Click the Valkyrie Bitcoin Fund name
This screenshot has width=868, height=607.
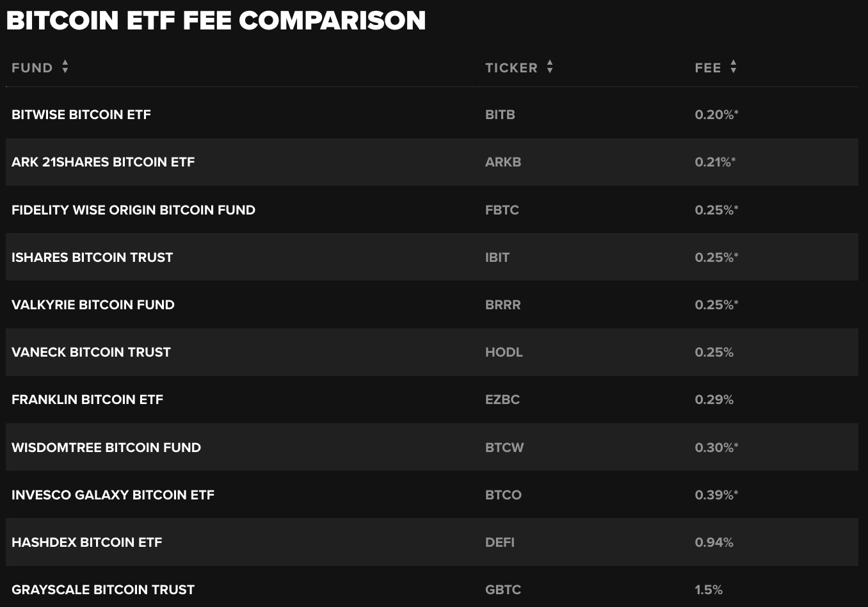(93, 305)
